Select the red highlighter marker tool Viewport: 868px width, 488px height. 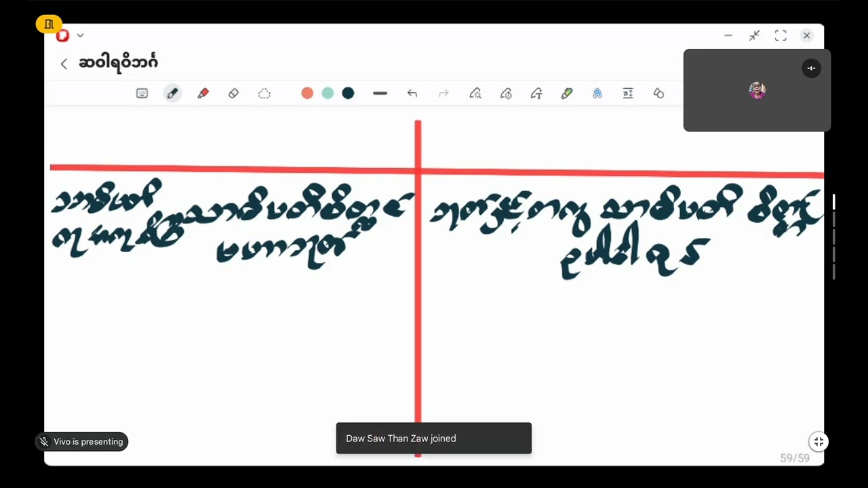203,94
